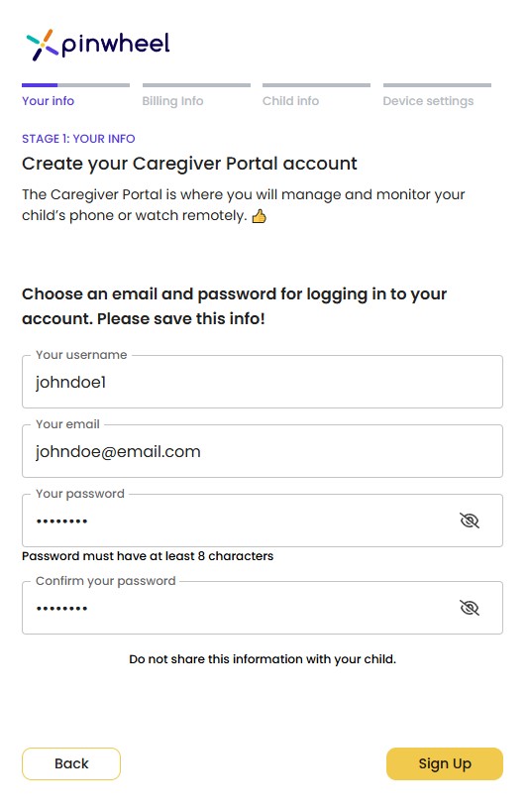Click the thumbs up emoji
The image size is (529, 812).
pyautogui.click(x=259, y=216)
